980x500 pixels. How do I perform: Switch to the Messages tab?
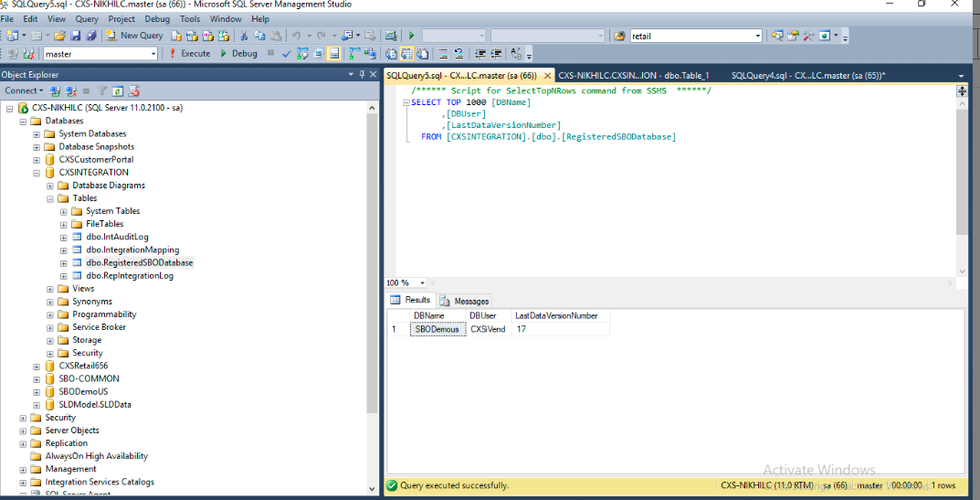465,301
